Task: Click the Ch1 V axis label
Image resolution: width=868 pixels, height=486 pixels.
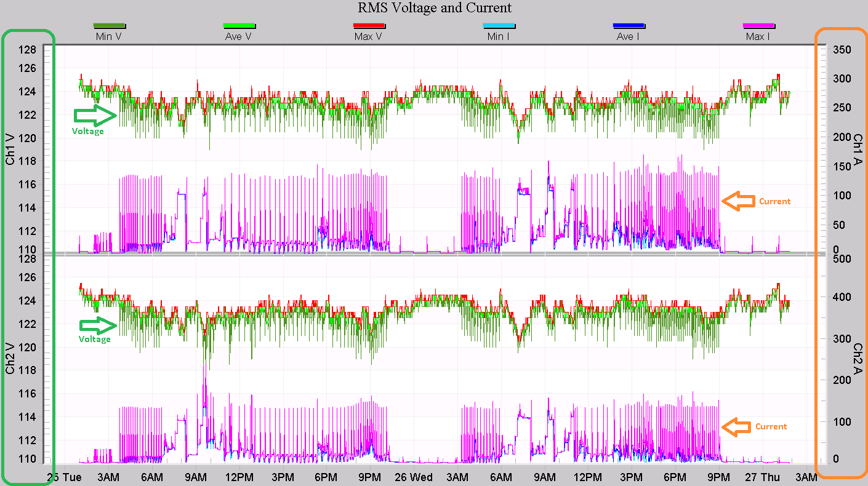Action: pos(10,148)
